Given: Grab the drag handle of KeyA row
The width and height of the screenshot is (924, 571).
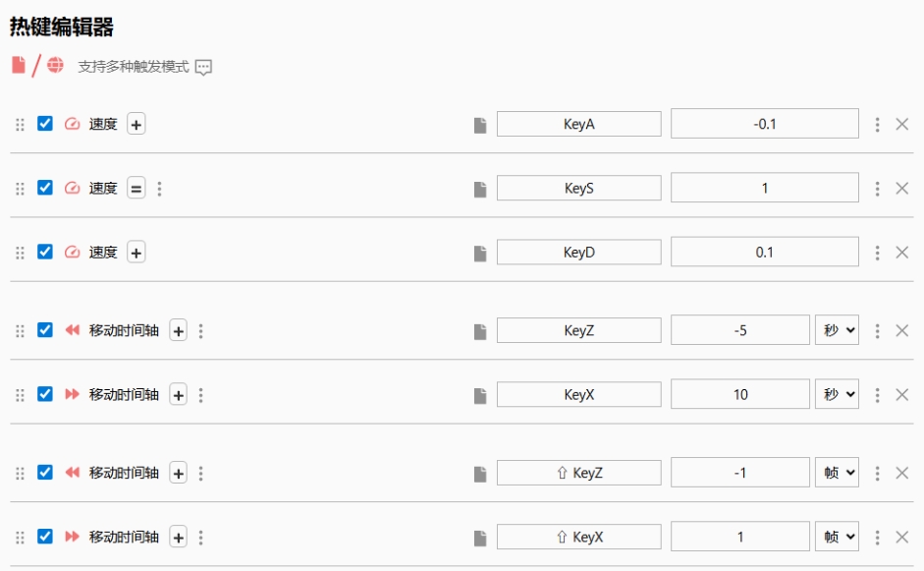Looking at the screenshot, I should coord(20,125).
